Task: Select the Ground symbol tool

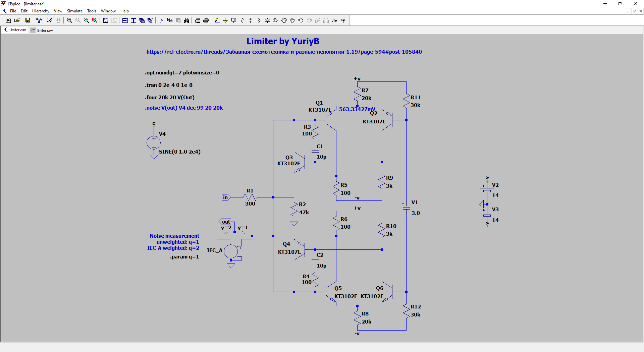Action: click(x=225, y=20)
